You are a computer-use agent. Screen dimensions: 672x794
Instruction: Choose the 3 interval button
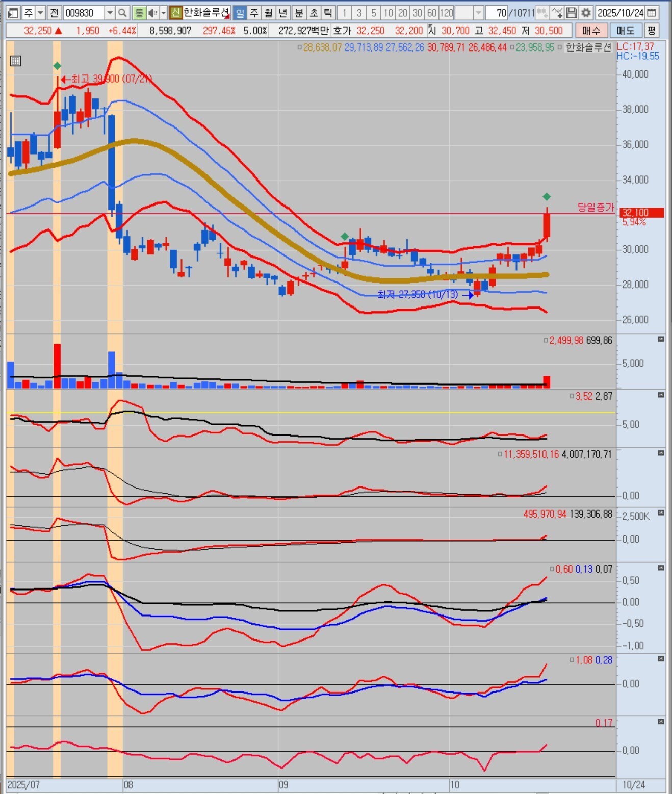click(359, 13)
